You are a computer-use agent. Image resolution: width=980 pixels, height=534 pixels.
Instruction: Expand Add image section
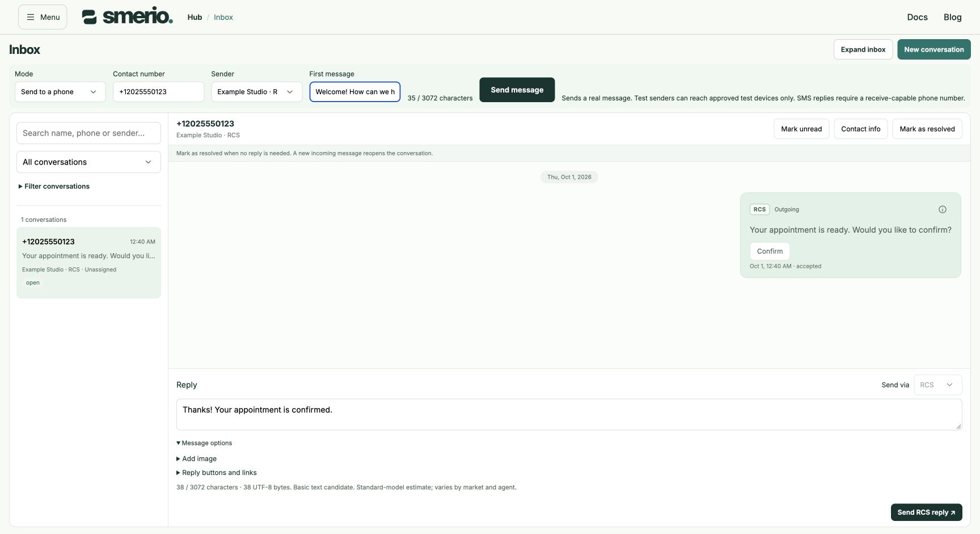[x=197, y=459]
